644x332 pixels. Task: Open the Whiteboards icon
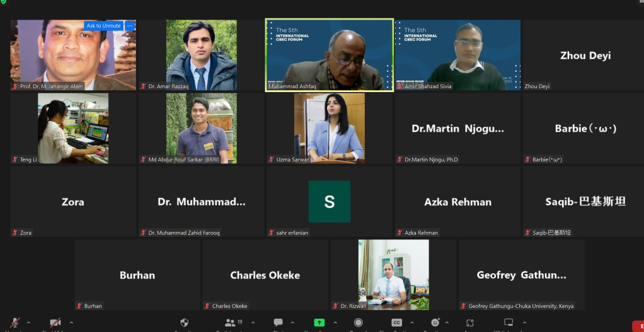pos(509,323)
